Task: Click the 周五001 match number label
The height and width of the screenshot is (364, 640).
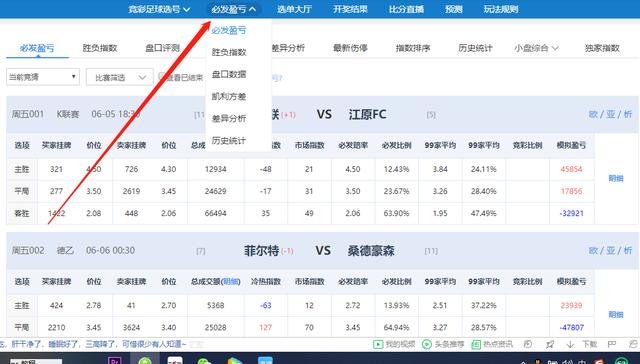Action: tap(27, 114)
